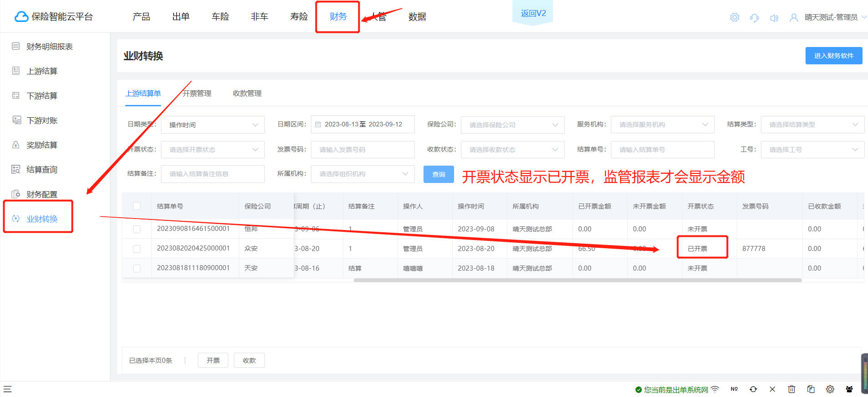Click the 财务明细报表 sidebar icon
868x397 pixels.
[x=16, y=46]
